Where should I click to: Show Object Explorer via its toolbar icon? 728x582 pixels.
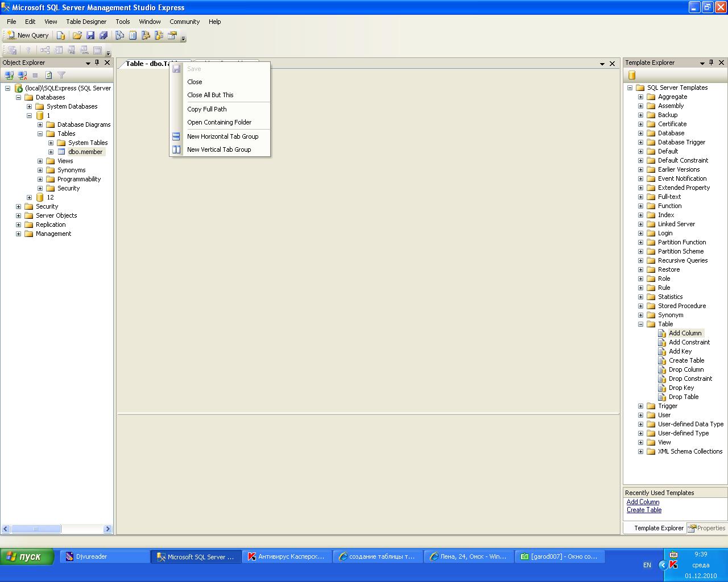(x=146, y=35)
